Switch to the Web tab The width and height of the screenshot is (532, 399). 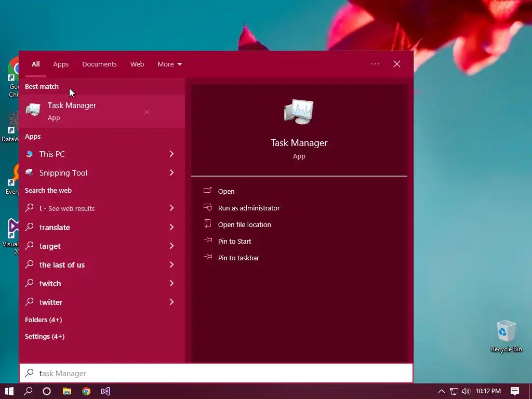tap(137, 64)
